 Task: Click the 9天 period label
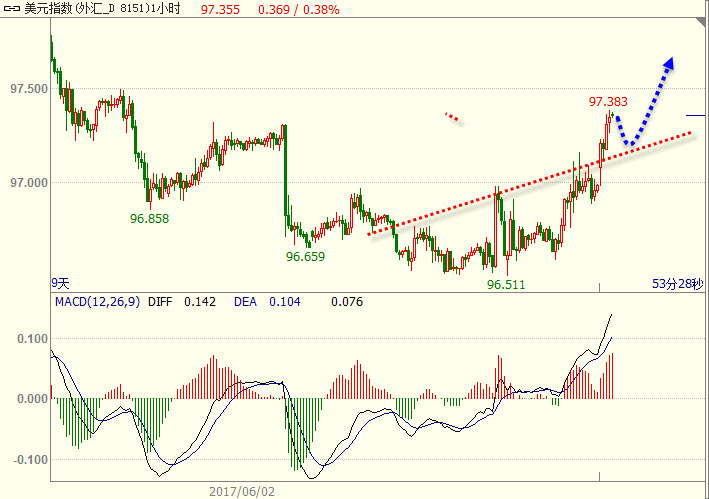click(62, 284)
